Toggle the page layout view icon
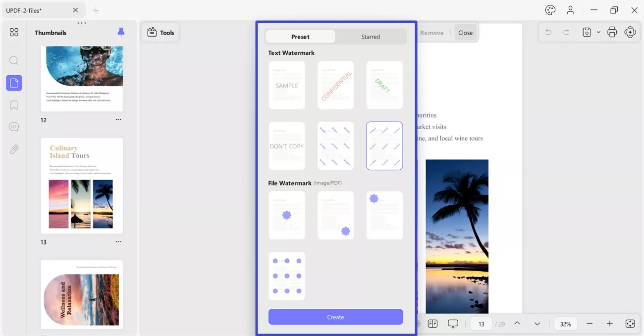This screenshot has height=336, width=644. click(x=432, y=324)
